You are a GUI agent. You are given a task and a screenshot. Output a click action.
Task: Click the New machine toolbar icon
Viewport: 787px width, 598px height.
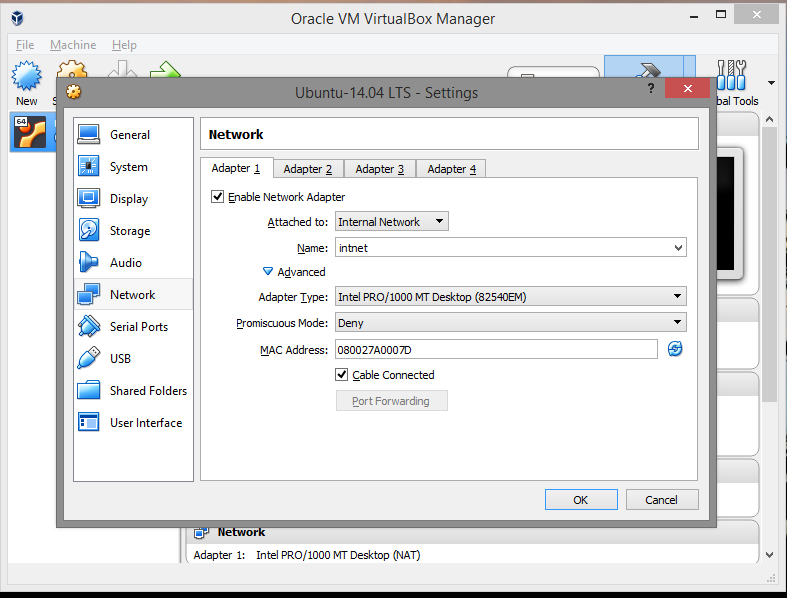pyautogui.click(x=26, y=76)
